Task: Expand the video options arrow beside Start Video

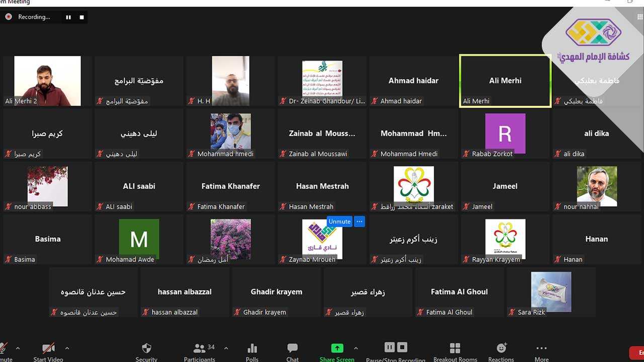Action: point(67,348)
